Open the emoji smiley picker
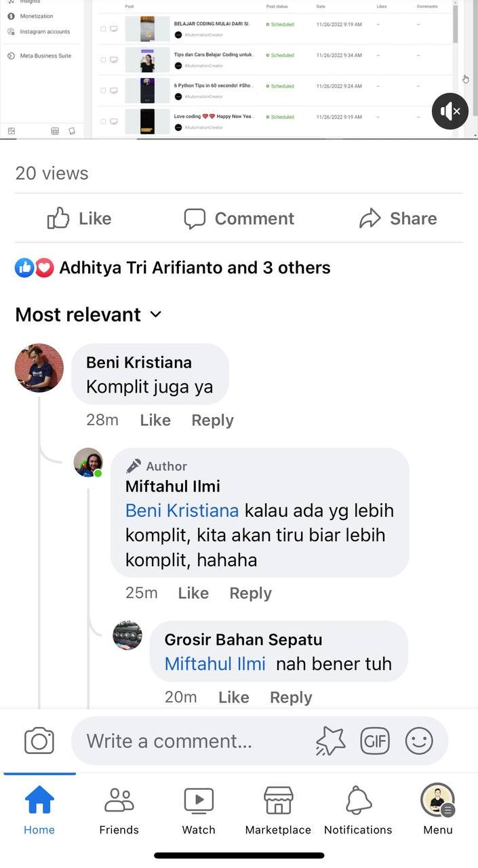The image size is (478, 868). 419,741
